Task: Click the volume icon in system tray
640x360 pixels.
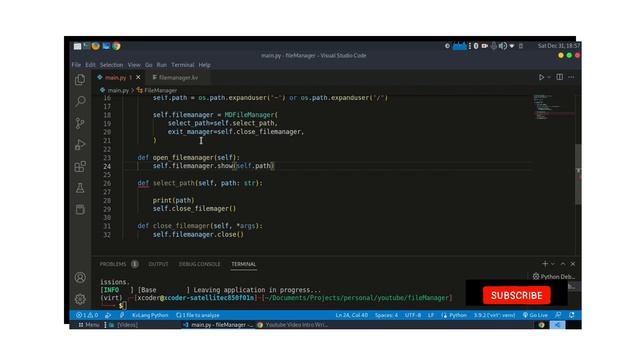Action: (502, 46)
